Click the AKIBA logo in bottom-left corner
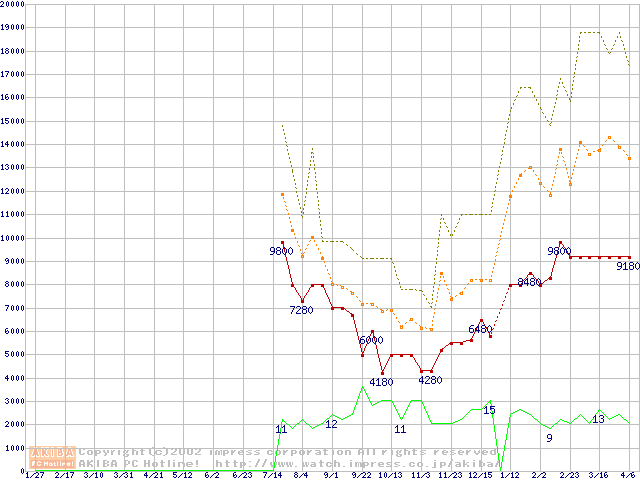Screen dimensions: 640x480 pos(53,457)
